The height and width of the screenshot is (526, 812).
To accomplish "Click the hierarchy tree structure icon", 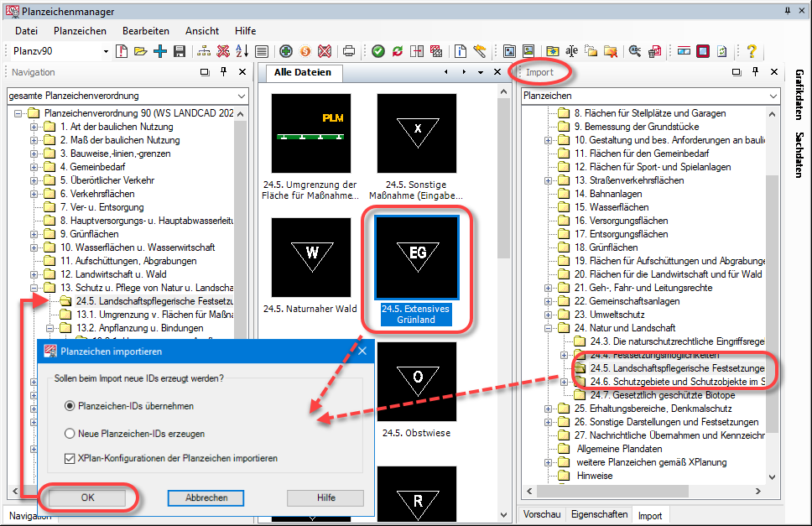I will (204, 51).
